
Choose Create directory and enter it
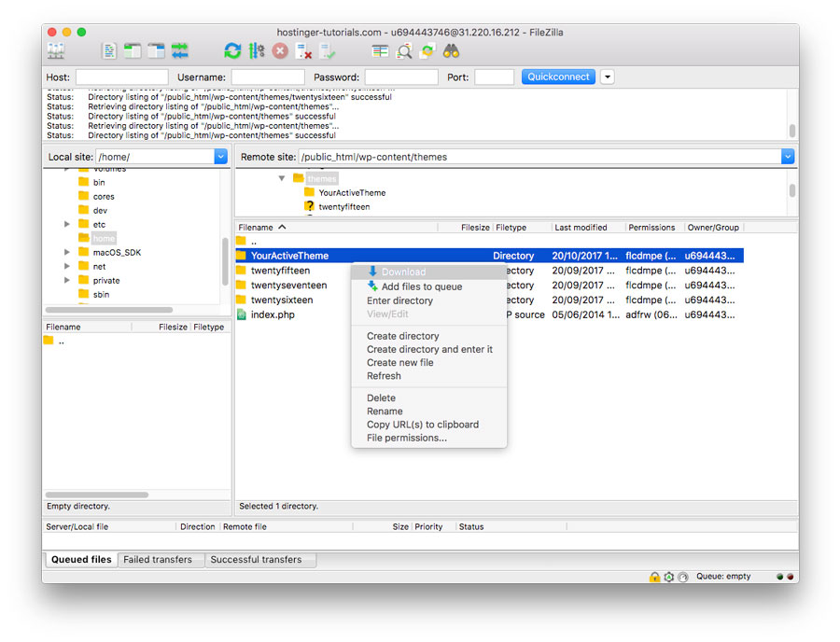click(428, 349)
